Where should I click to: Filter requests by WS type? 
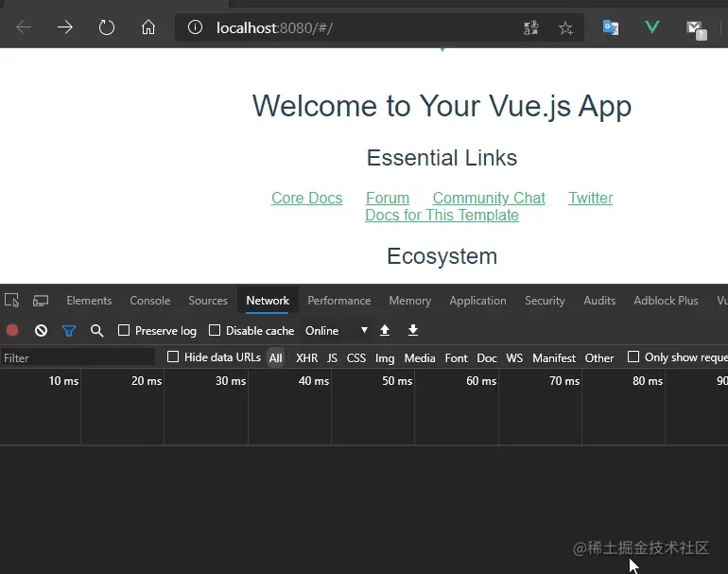[514, 358]
